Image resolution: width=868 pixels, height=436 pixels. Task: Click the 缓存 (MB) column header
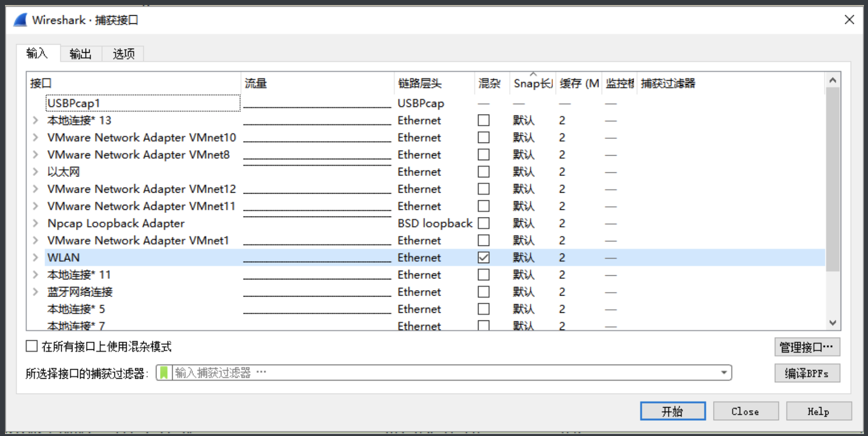pos(579,83)
